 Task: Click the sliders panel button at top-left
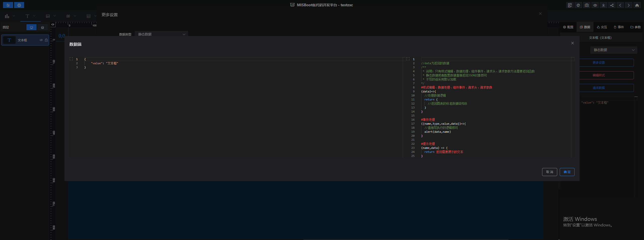(8, 5)
